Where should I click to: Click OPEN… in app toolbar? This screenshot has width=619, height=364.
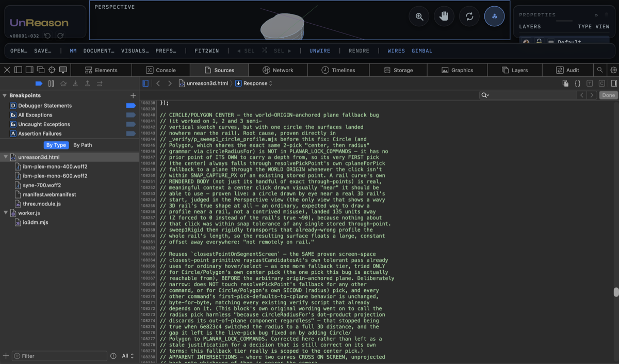pyautogui.click(x=19, y=51)
